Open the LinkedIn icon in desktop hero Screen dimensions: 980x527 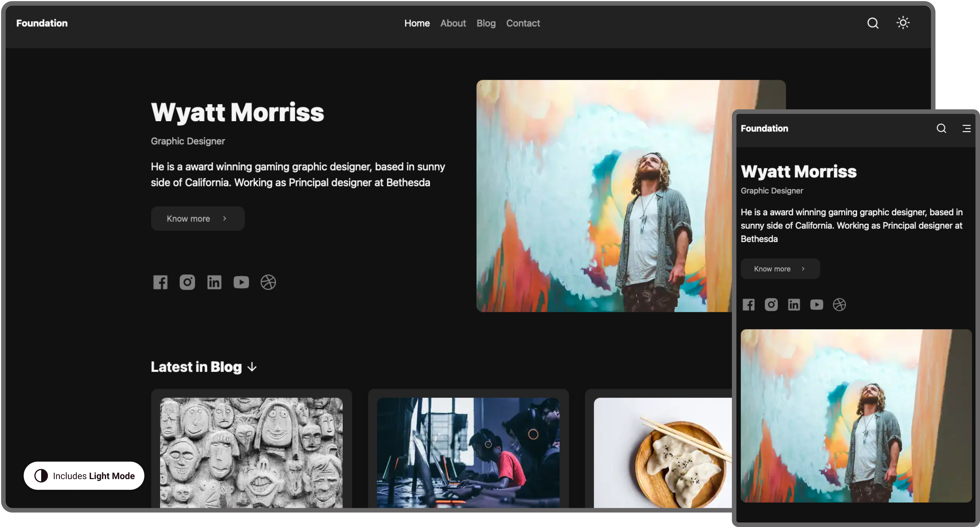pyautogui.click(x=214, y=282)
